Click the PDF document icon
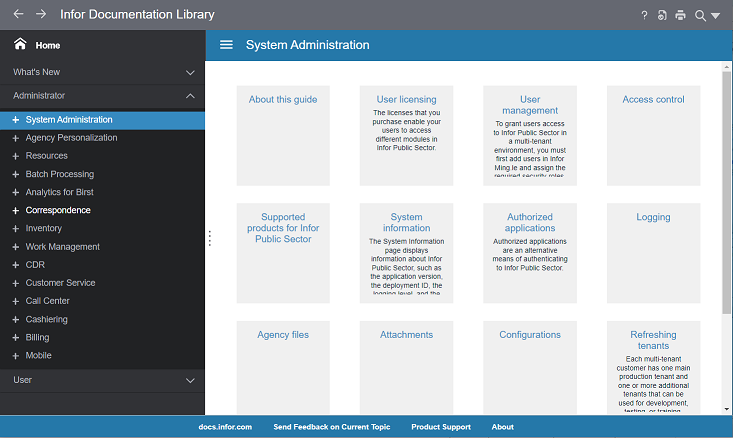This screenshot has width=733, height=438. 662,15
